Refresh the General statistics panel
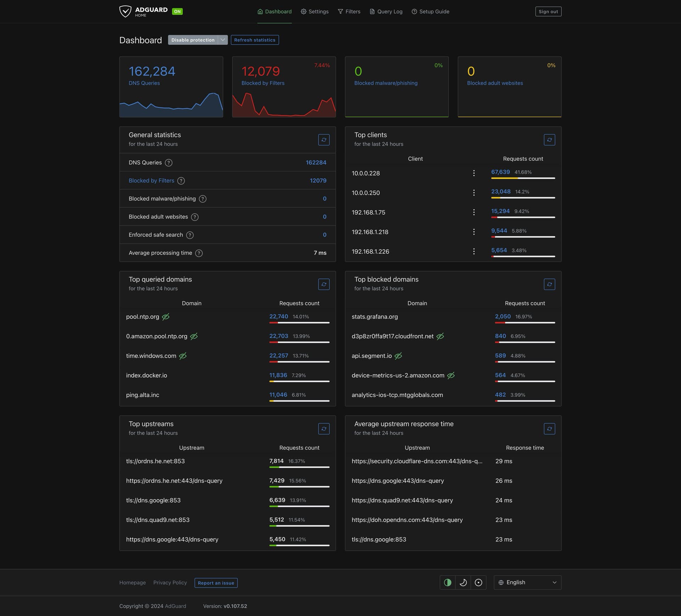Screen dimensions: 681x616 coord(323,140)
